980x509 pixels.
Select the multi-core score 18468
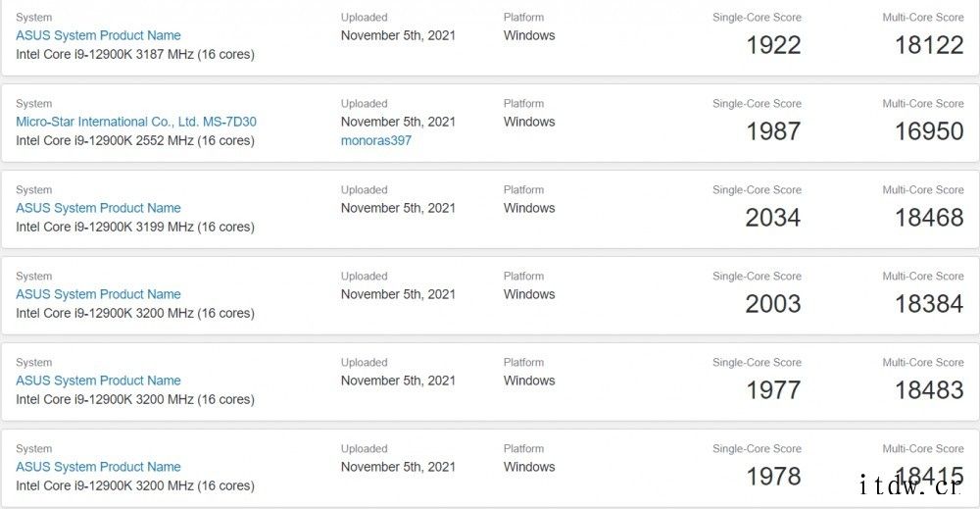pyautogui.click(x=929, y=218)
